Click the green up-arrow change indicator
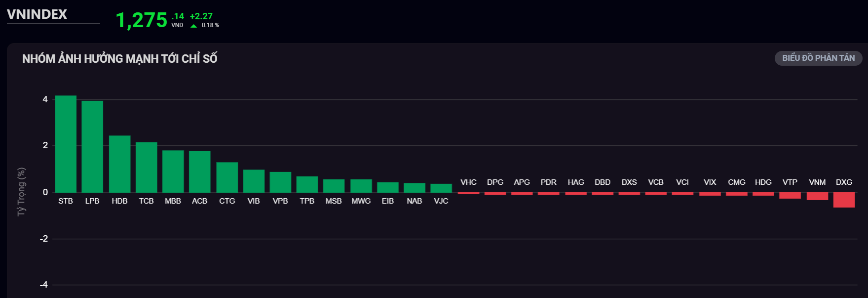Image resolution: width=868 pixels, height=298 pixels. (194, 26)
